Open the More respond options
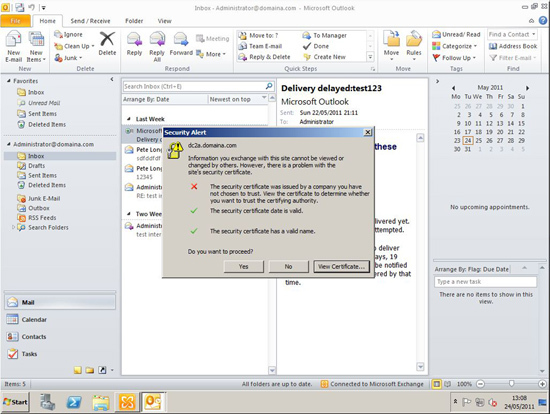 (211, 54)
